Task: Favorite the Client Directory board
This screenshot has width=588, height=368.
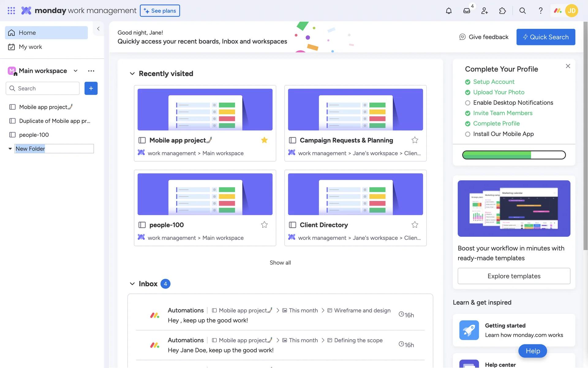Action: [415, 225]
